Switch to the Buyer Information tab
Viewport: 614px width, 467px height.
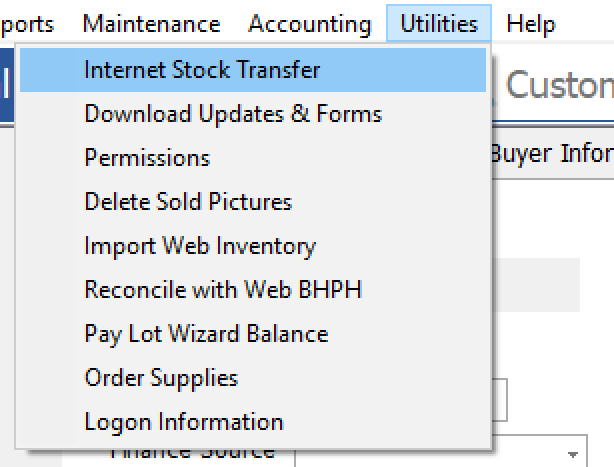click(x=552, y=154)
